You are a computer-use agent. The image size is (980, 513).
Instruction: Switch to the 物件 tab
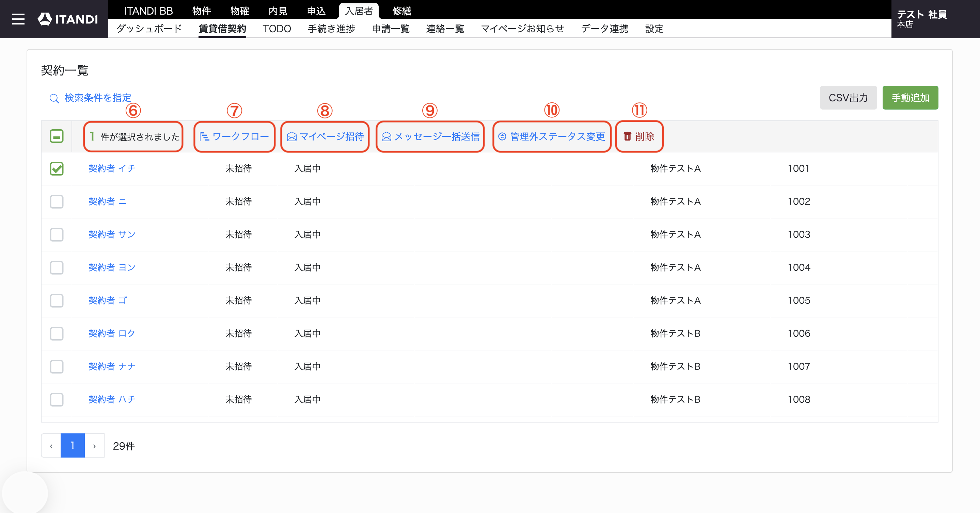pyautogui.click(x=202, y=11)
